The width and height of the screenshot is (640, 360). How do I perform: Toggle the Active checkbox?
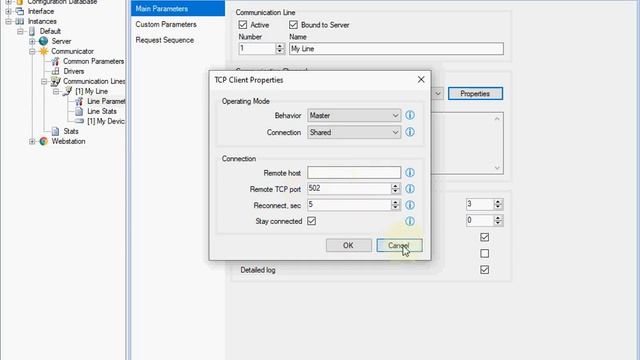[x=243, y=25]
